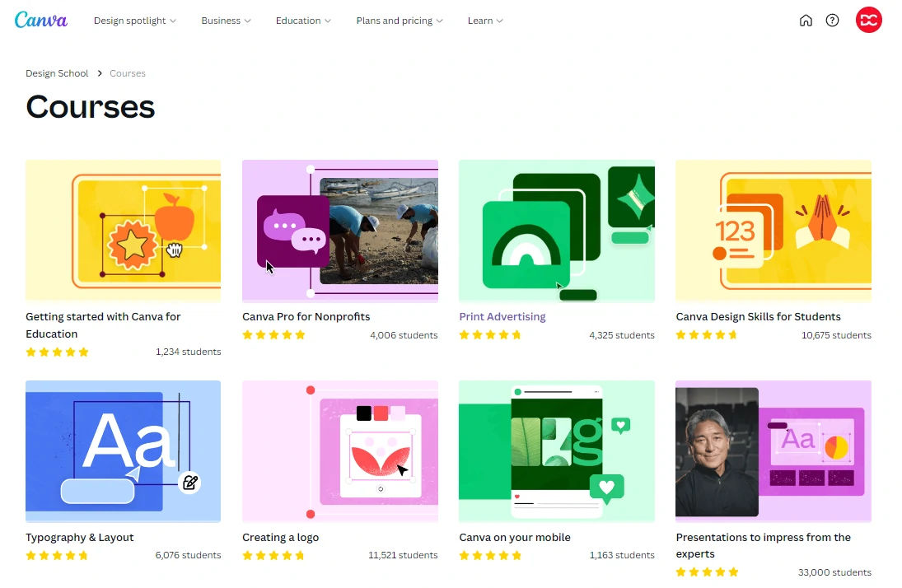Click the star rating under Typography & Layout
This screenshot has width=902, height=588.
click(57, 555)
